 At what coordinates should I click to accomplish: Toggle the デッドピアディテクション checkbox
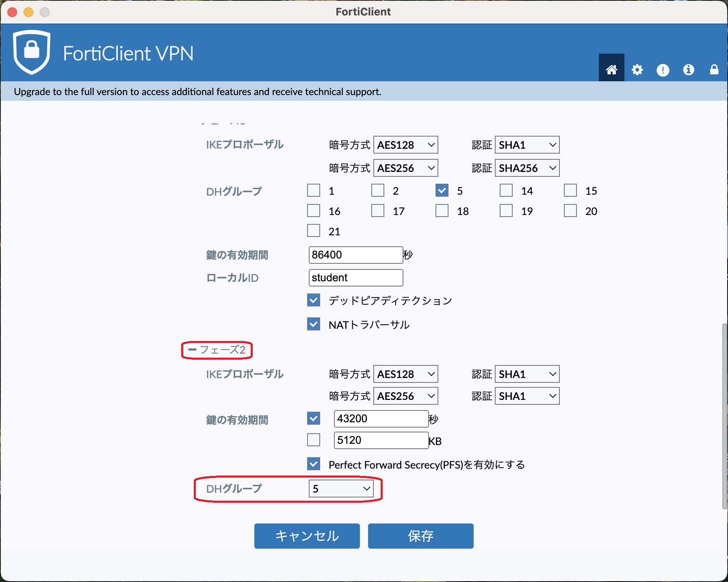click(313, 300)
